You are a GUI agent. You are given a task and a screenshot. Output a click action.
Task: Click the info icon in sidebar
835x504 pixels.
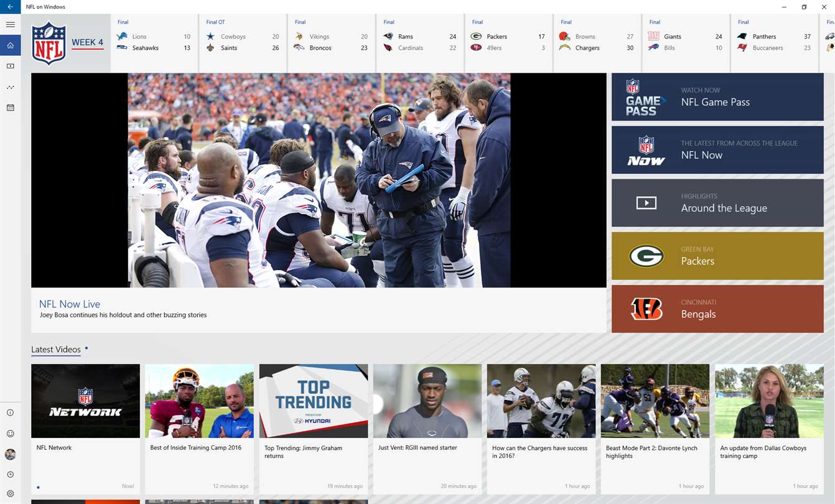click(10, 413)
